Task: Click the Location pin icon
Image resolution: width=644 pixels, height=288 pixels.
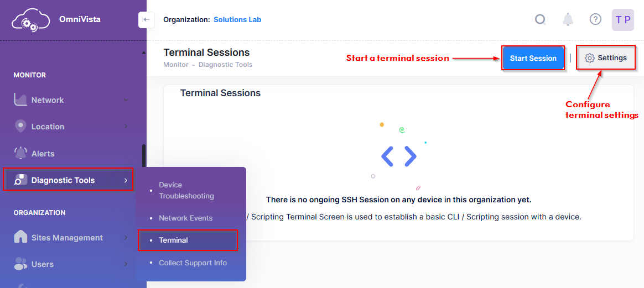Action: 20,126
